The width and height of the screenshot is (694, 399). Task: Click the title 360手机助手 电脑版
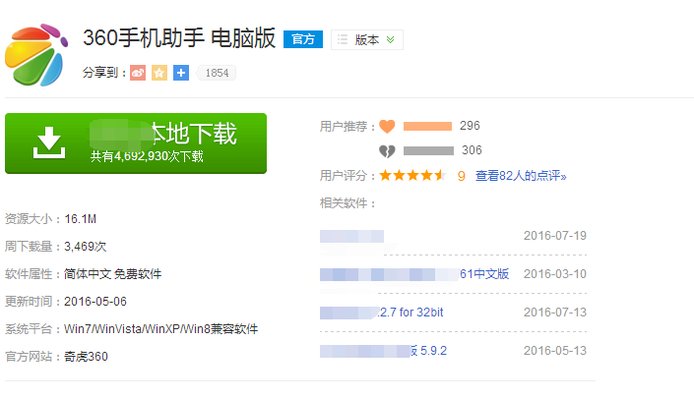coord(179,38)
